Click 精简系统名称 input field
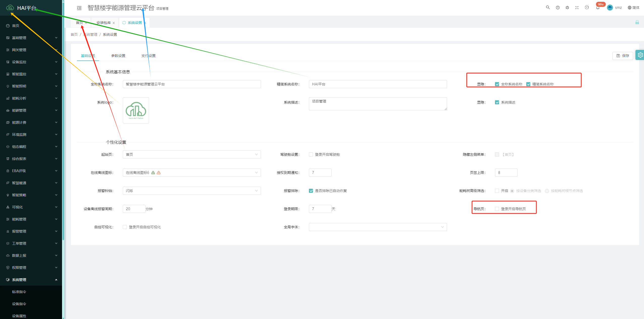Image resolution: width=644 pixels, height=319 pixels. point(378,84)
